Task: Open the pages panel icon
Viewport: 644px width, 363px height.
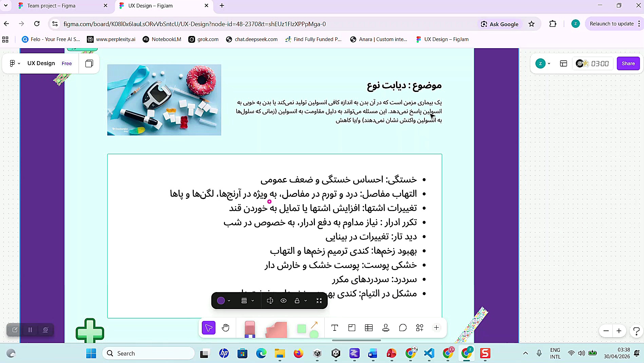Action: coord(89,63)
